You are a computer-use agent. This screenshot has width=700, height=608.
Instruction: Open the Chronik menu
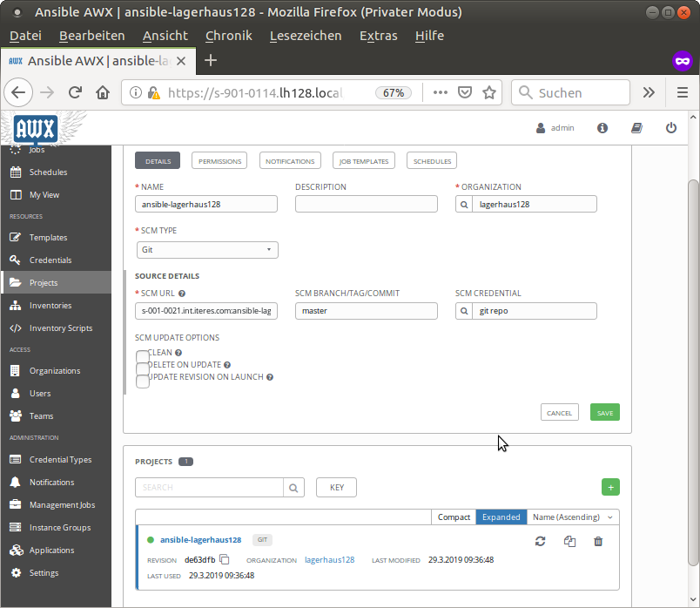point(229,36)
